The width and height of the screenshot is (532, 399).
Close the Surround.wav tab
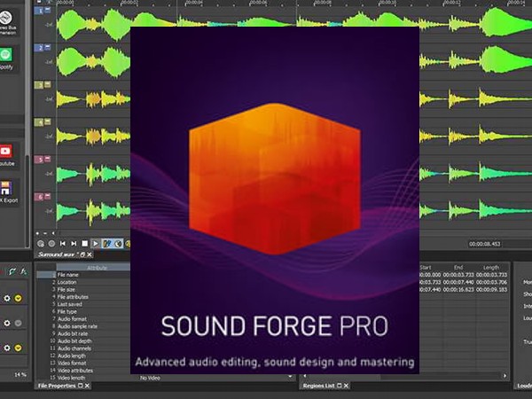click(90, 254)
